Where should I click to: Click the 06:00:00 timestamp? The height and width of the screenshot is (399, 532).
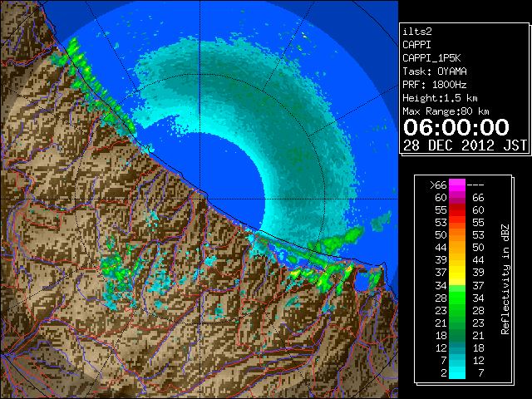(x=456, y=127)
